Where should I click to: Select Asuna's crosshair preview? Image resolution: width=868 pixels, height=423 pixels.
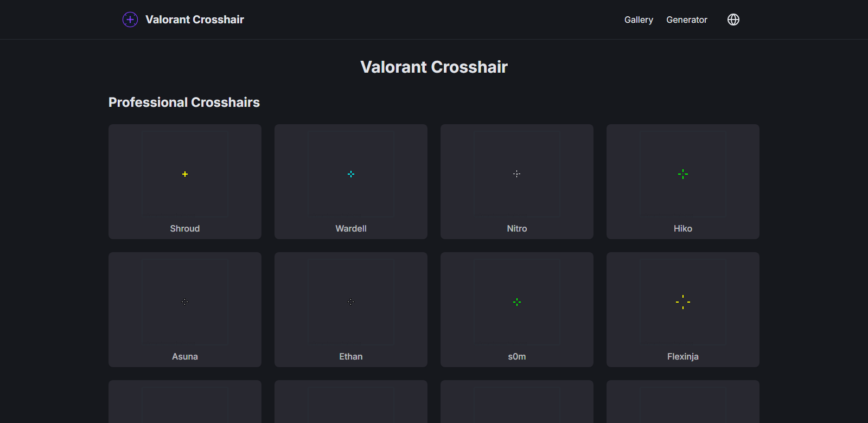coord(185,302)
